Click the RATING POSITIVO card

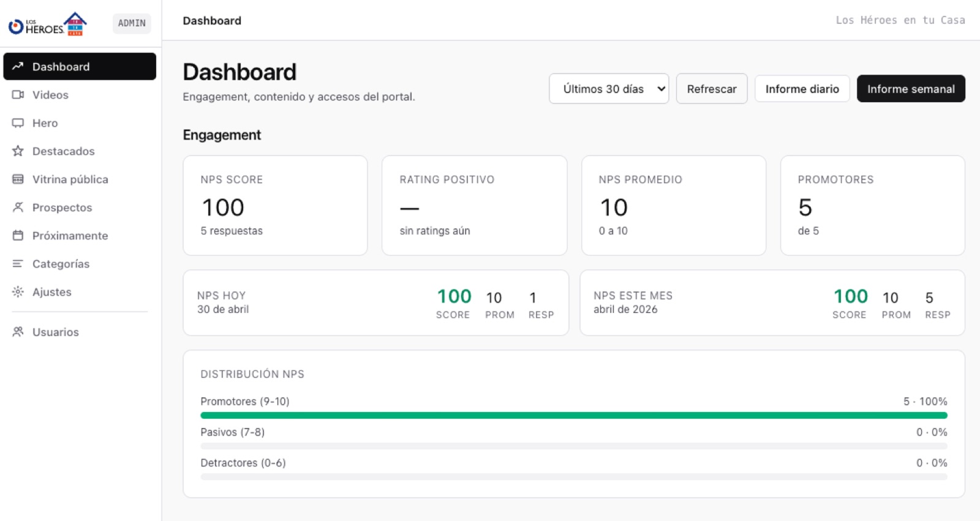[474, 205]
